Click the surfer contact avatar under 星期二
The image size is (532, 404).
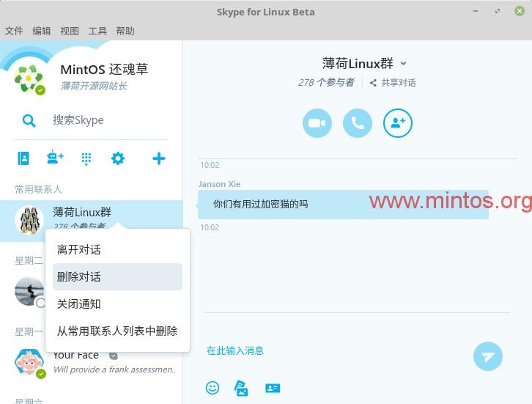[x=29, y=292]
